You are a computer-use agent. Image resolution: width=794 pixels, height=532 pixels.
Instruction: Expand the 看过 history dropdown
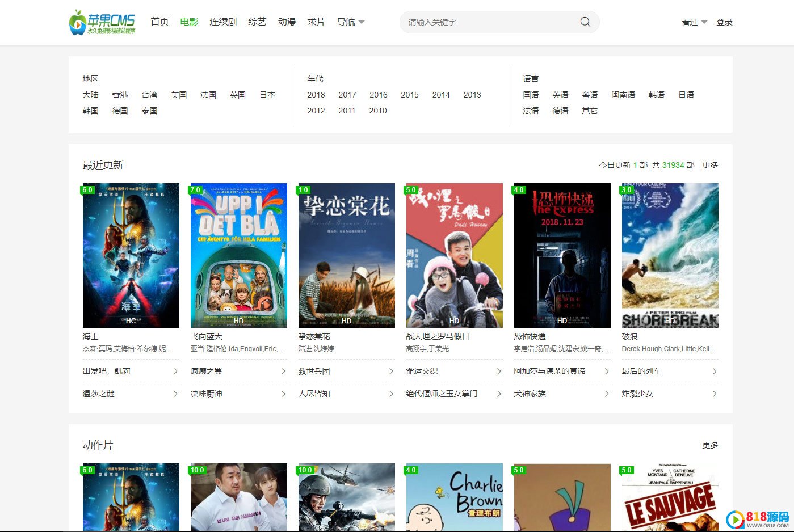point(694,22)
